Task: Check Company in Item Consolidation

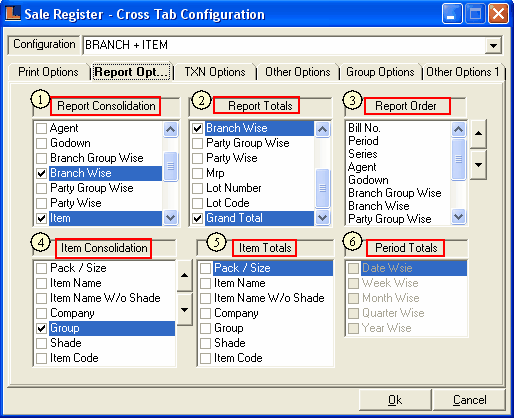Action: (x=41, y=314)
